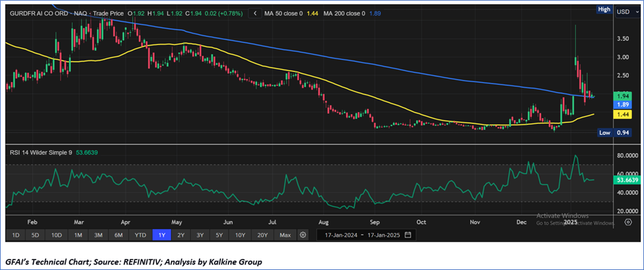Choose the 5Y time range

(219, 235)
